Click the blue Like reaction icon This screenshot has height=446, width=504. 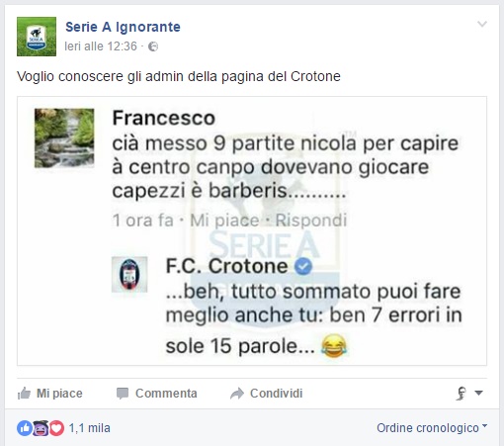pos(24,428)
